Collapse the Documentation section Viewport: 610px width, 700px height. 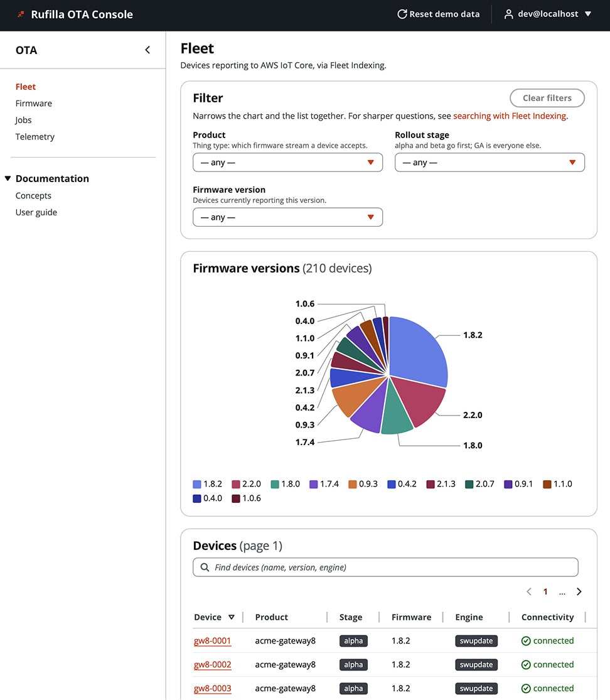pos(8,178)
